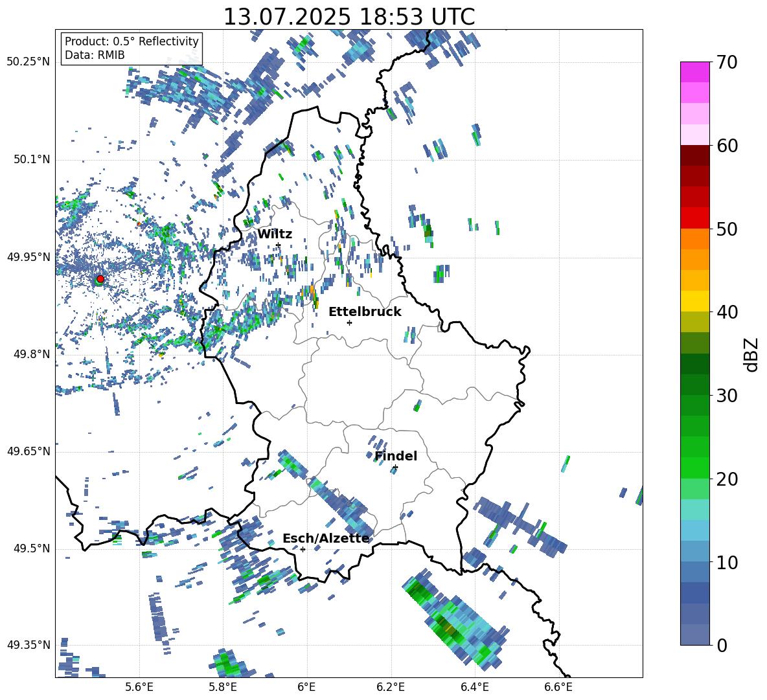Image resolution: width=767 pixels, height=700 pixels.
Task: Click the 0 colorbar tick label
Action: 722,646
